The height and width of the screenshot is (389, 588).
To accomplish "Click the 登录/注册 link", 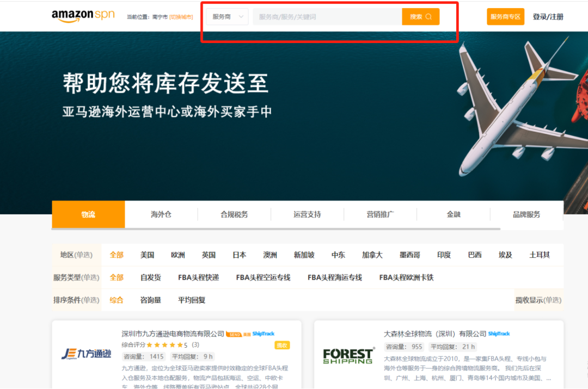I will (548, 16).
